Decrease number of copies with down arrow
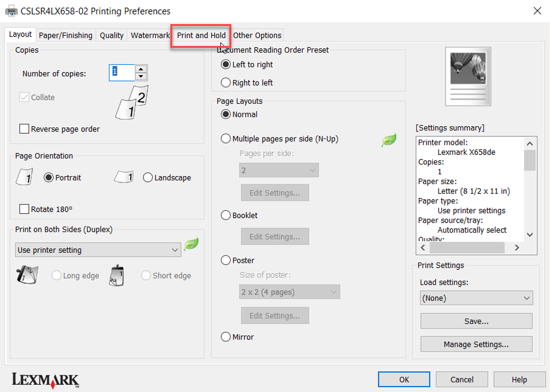 tap(141, 76)
